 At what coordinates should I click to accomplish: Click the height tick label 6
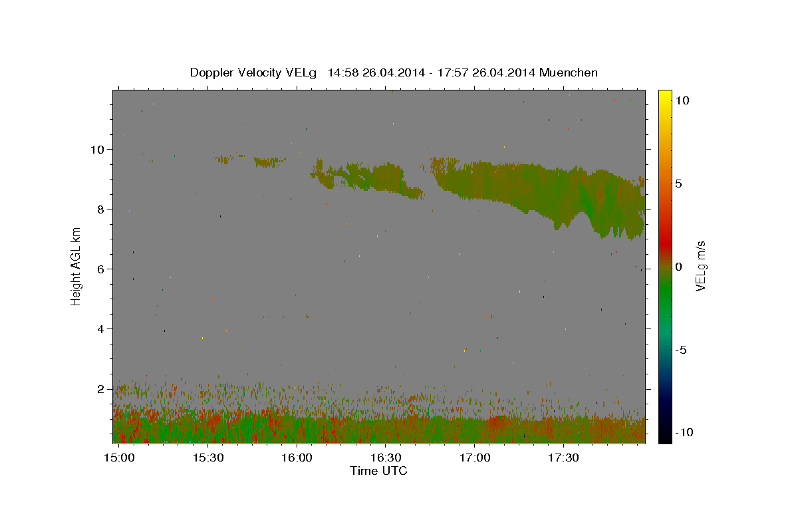102,269
